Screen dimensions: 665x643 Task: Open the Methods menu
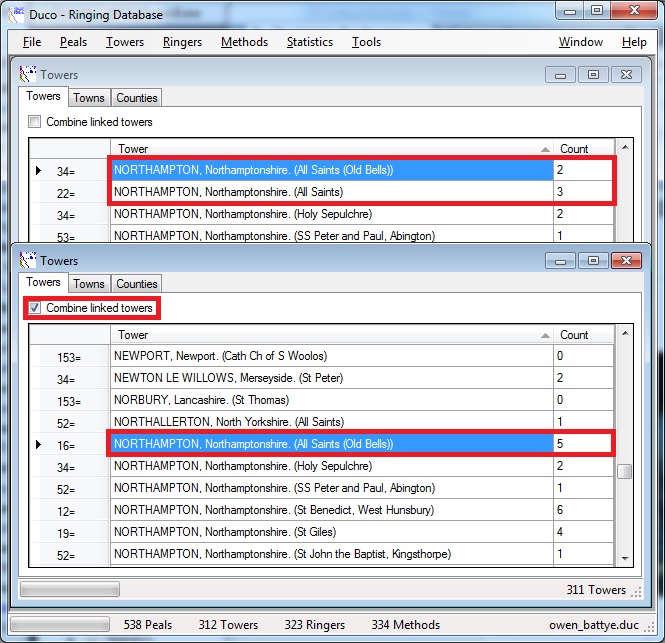tap(244, 42)
